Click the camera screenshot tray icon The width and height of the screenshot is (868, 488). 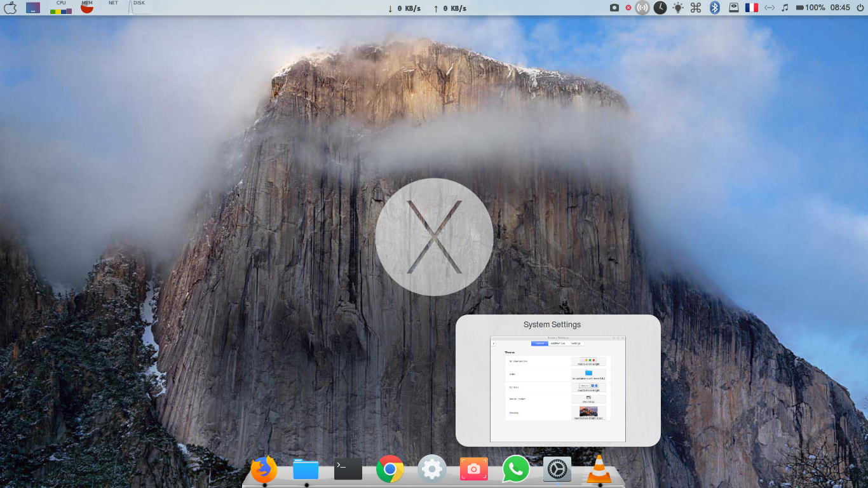pyautogui.click(x=614, y=8)
